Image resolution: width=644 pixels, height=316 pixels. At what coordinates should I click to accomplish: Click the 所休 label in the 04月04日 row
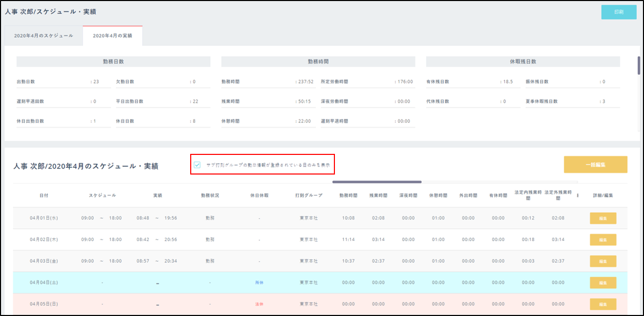pyautogui.click(x=259, y=282)
